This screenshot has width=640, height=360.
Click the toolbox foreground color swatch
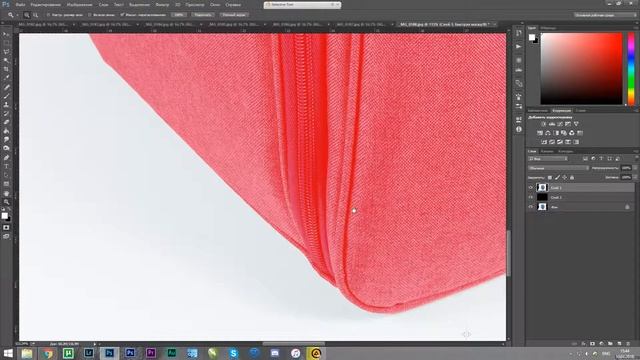[x=4, y=216]
